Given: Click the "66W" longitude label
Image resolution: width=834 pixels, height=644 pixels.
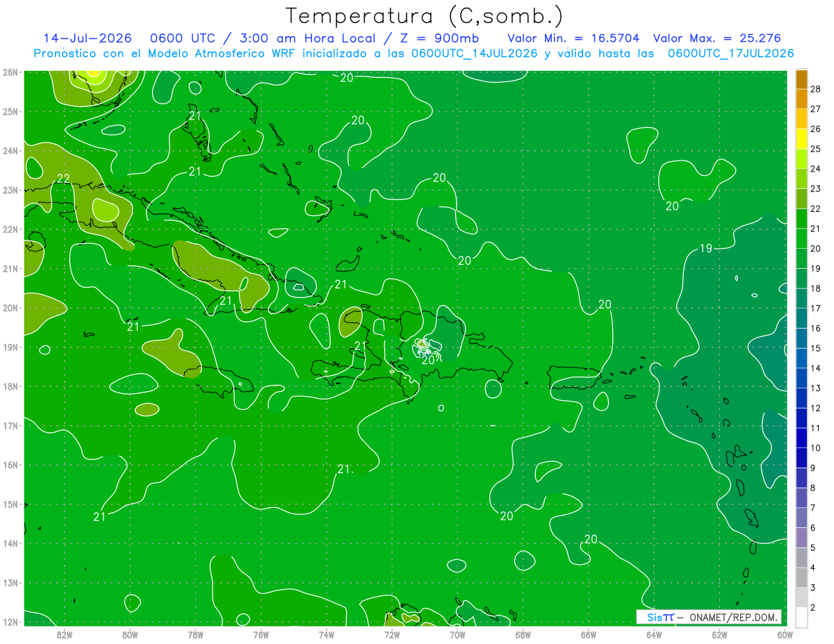Looking at the screenshot, I should point(589,634).
